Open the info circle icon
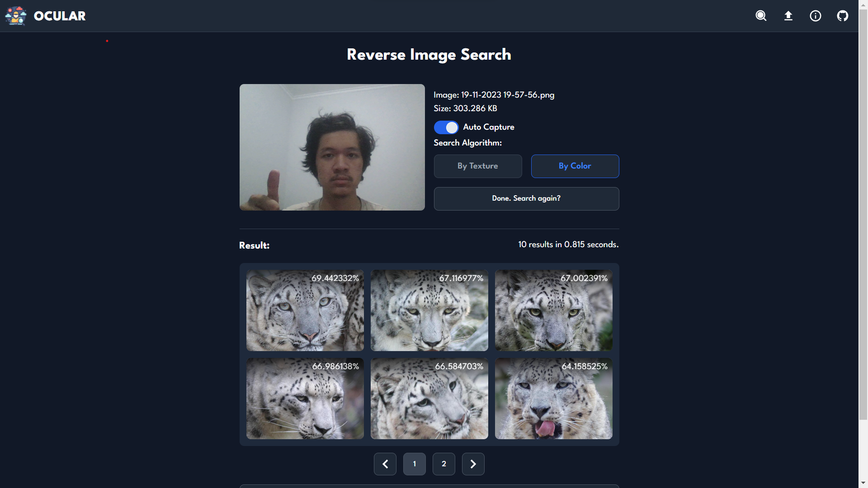868x488 pixels. coord(815,16)
